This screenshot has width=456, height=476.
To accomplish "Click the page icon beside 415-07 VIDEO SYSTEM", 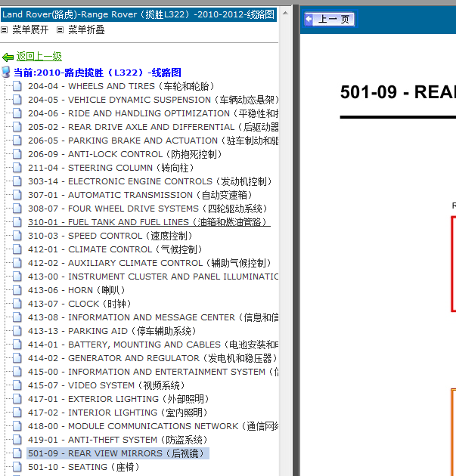I will 17,385.
